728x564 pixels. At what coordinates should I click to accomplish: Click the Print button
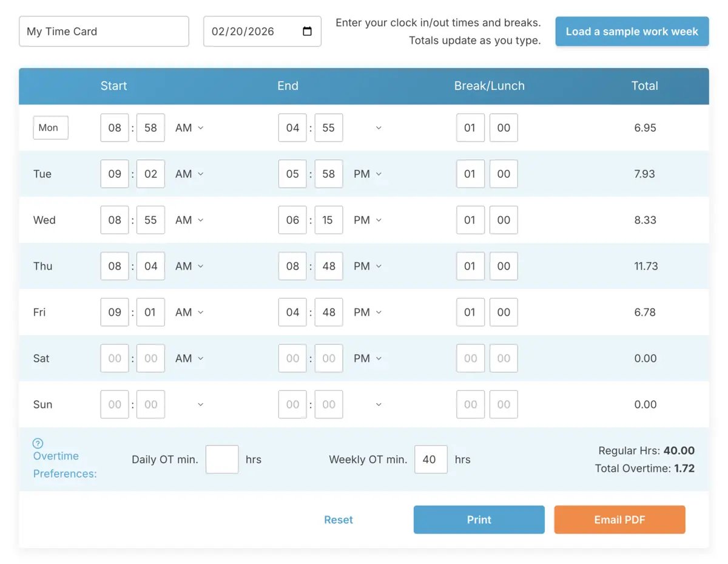pos(479,520)
